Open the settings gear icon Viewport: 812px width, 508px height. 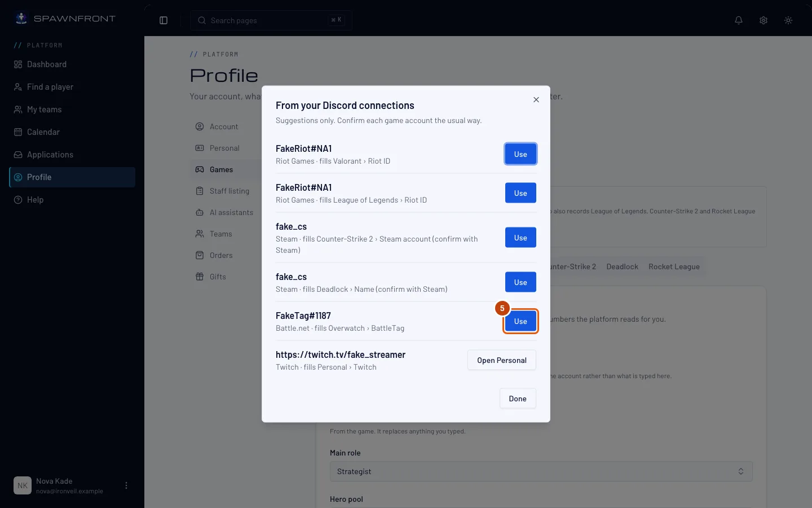pyautogui.click(x=764, y=20)
